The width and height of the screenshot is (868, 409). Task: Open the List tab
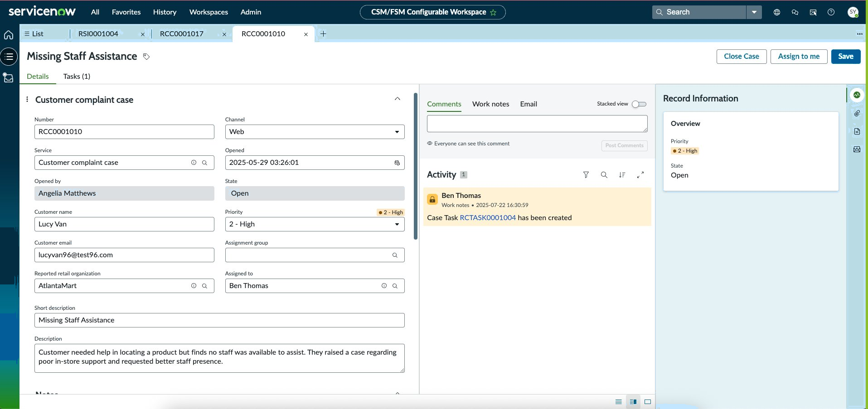[x=34, y=34]
